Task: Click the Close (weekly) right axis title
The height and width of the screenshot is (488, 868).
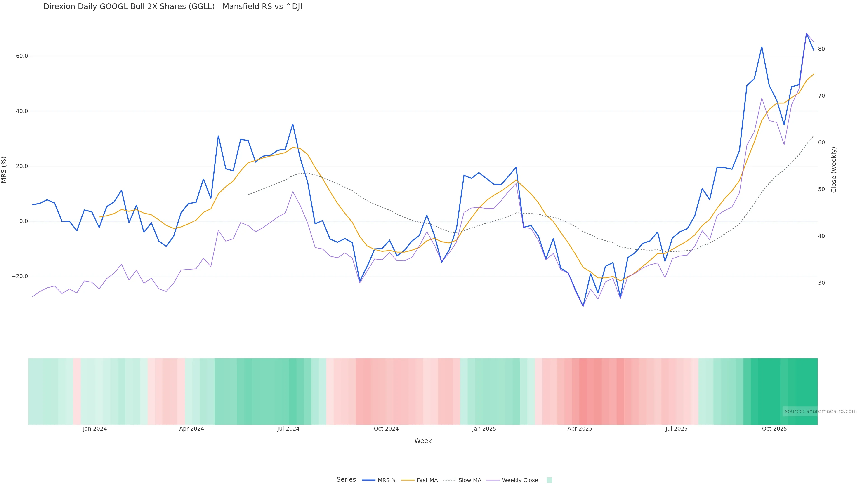Action: (834, 170)
